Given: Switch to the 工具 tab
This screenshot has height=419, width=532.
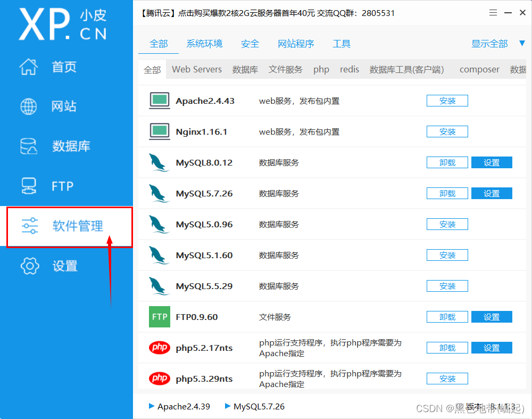Looking at the screenshot, I should (342, 44).
